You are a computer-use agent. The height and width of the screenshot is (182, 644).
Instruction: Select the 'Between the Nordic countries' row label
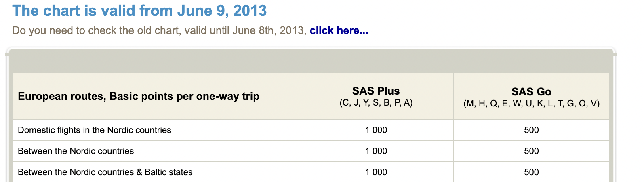point(76,151)
